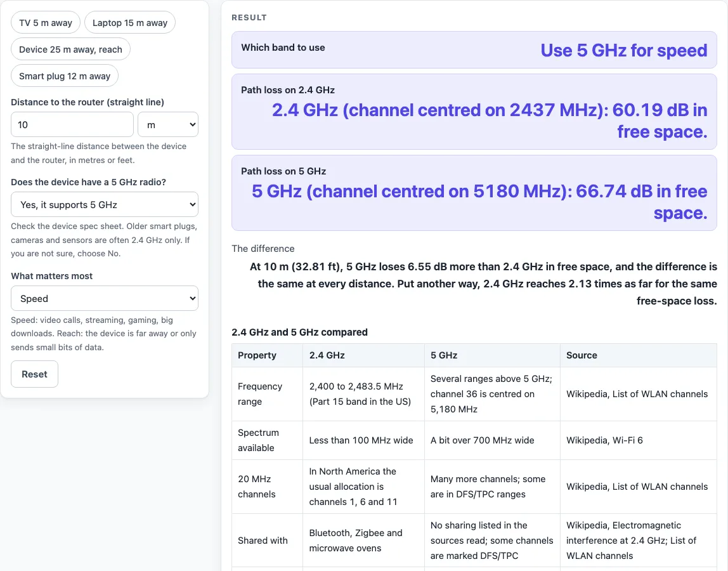This screenshot has width=728, height=571.
Task: Click the RESULT section heading
Action: coord(249,18)
